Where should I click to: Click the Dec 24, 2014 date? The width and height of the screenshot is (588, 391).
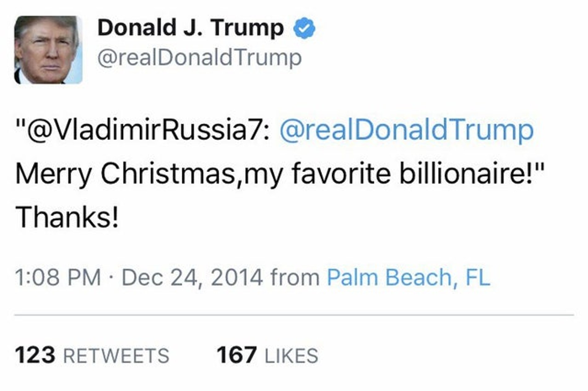pos(192,277)
